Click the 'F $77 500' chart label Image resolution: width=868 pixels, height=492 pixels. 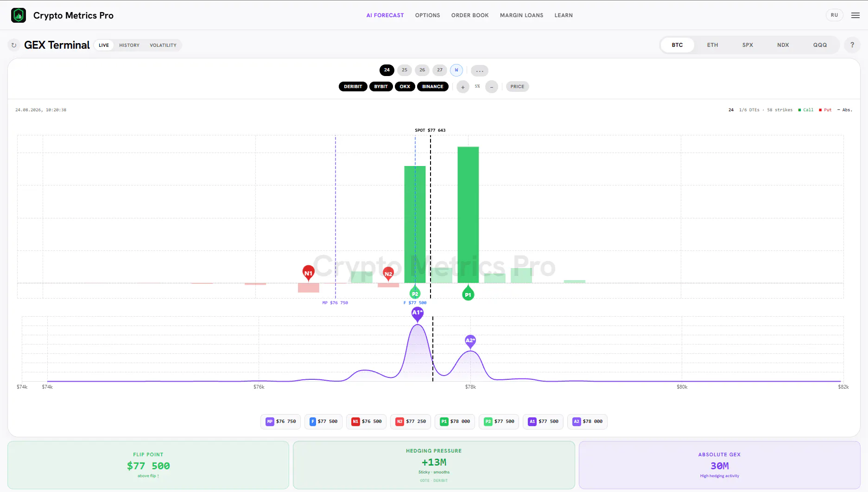[415, 303]
